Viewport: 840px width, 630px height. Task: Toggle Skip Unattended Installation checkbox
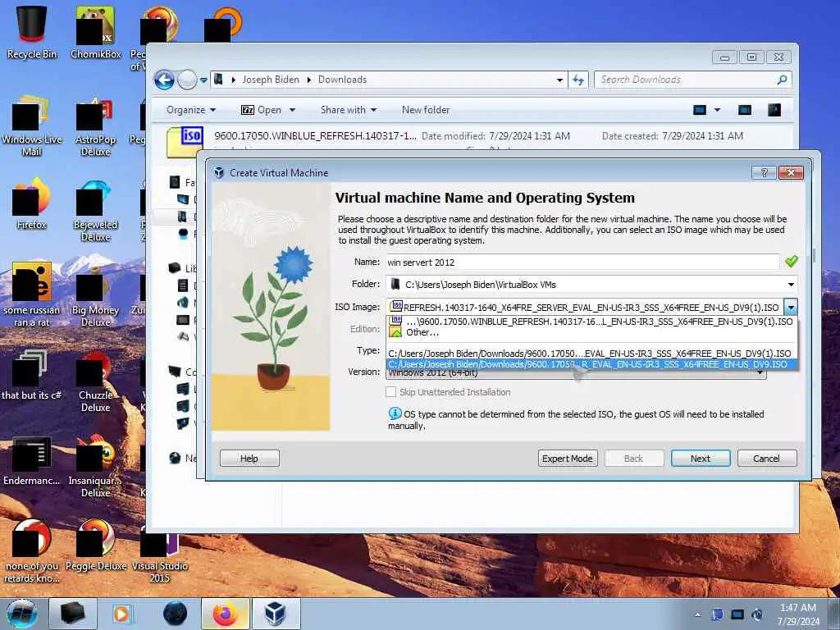pos(391,392)
